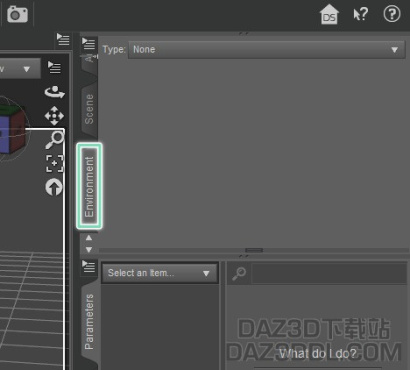Open the Environment pane options menu
The width and height of the screenshot is (410, 370).
pyautogui.click(x=89, y=43)
